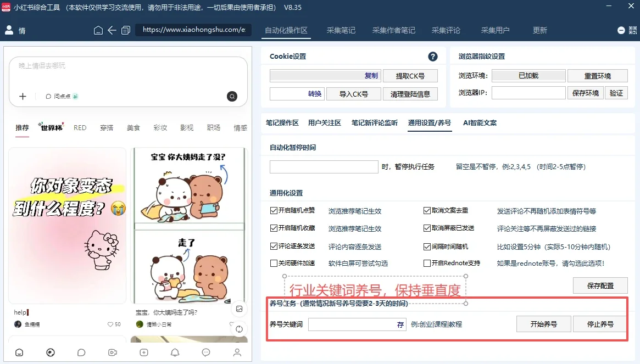Select the 美食 feed category
The image size is (640, 364).
coord(133,128)
